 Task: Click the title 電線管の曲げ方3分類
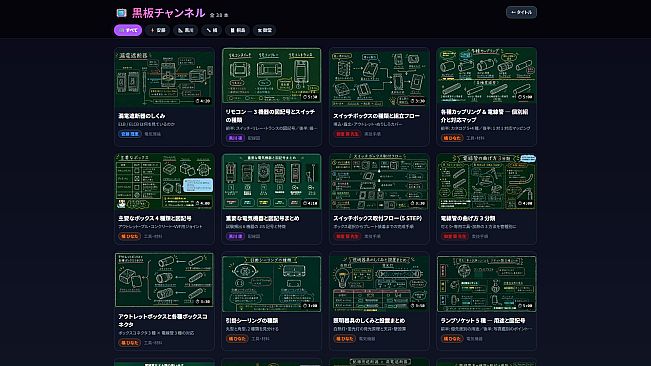[x=467, y=218]
